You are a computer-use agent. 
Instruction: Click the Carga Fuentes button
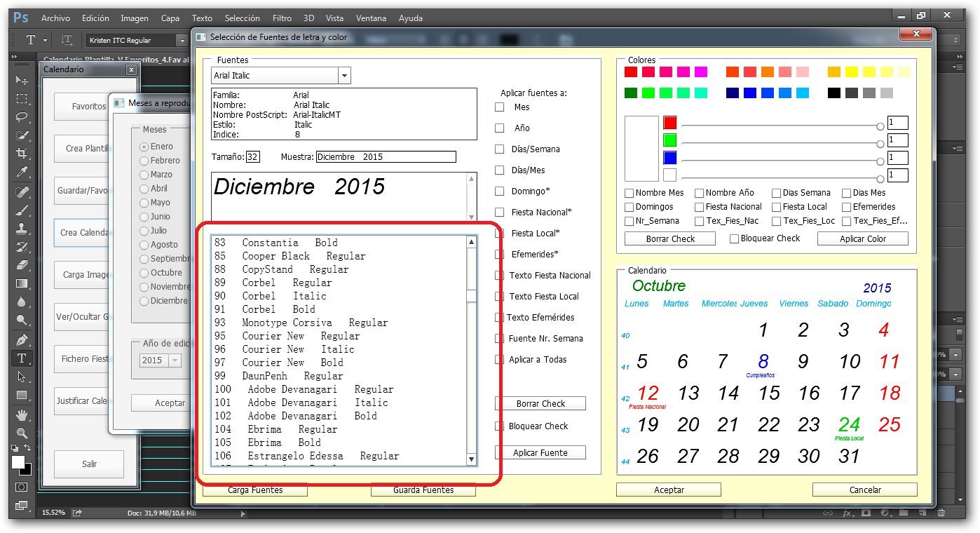pos(255,490)
